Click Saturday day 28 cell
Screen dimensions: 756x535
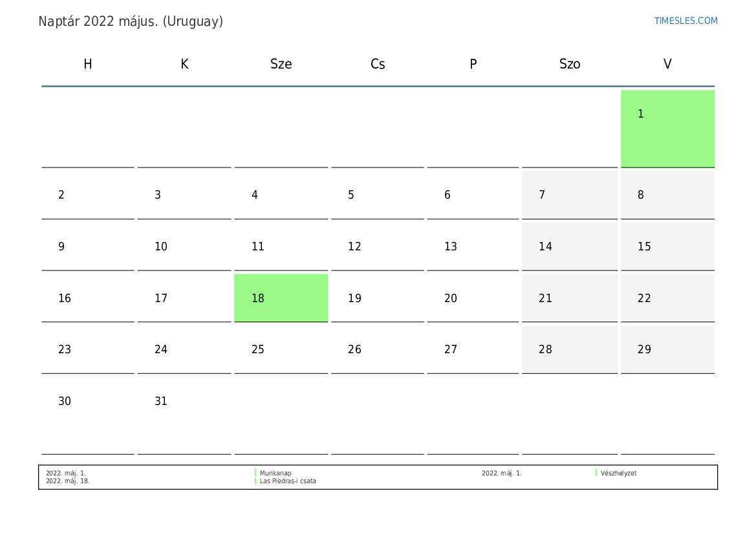[x=569, y=349]
